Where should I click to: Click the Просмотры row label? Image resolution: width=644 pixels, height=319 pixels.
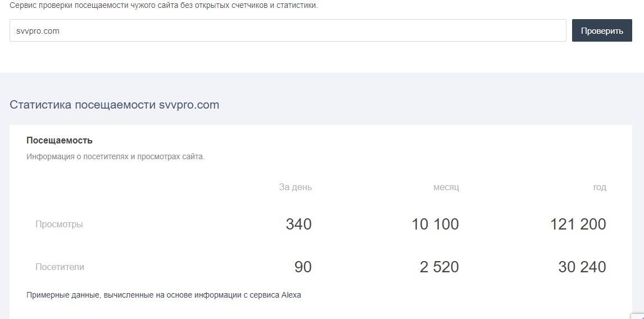tap(59, 224)
